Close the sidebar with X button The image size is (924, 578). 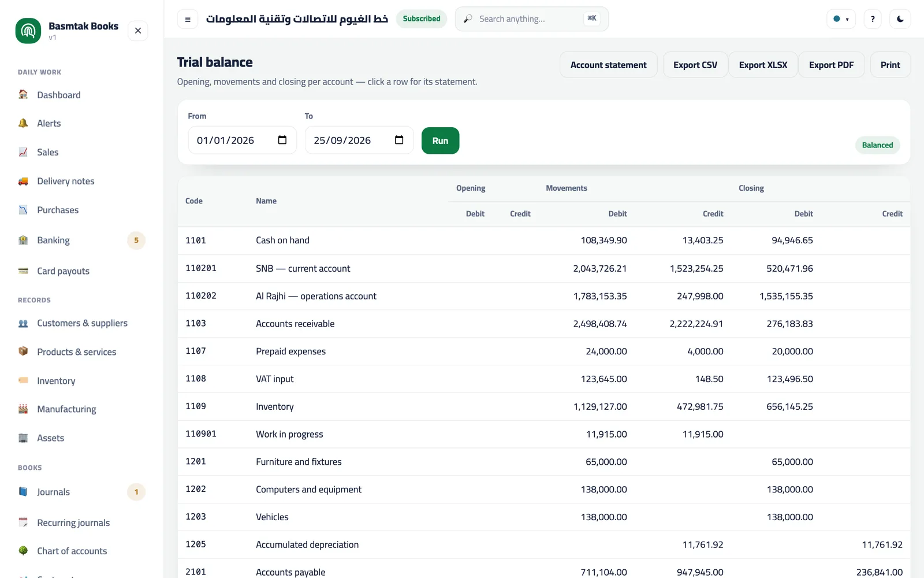[138, 31]
